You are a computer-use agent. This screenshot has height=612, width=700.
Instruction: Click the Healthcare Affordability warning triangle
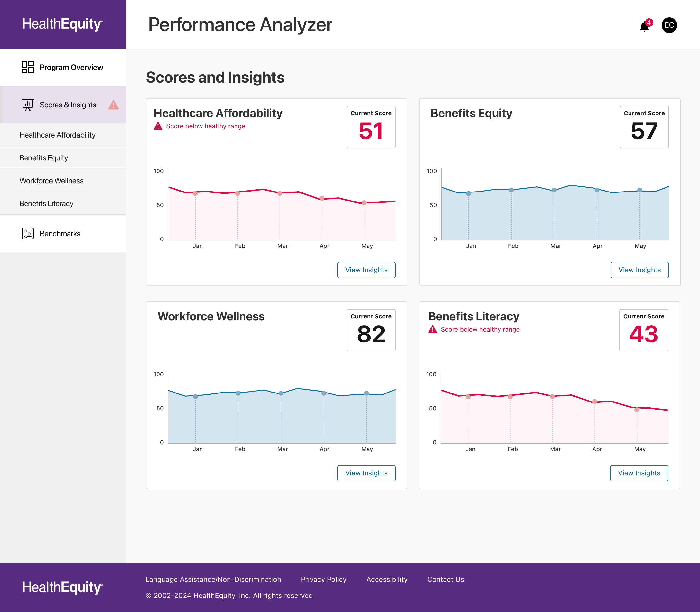pos(158,126)
